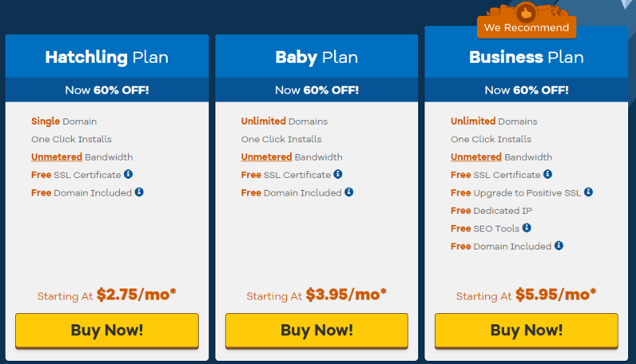Click the $2.75/mo starting price
This screenshot has height=364, width=636.
click(x=136, y=295)
